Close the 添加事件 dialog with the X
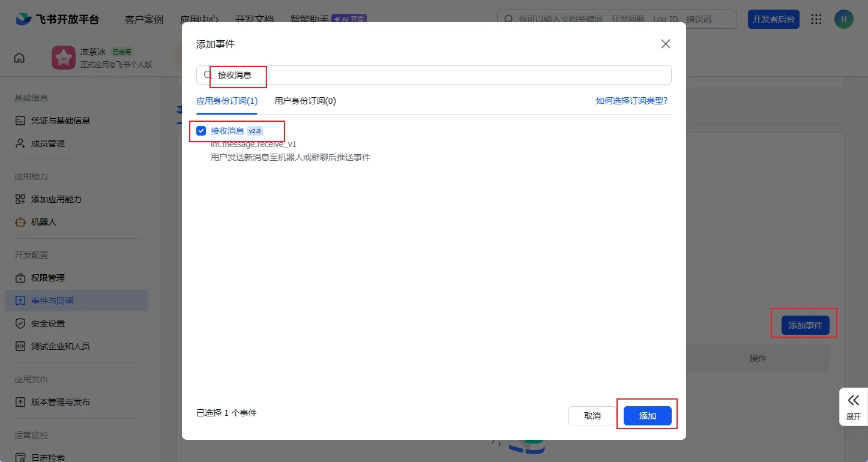 665,44
